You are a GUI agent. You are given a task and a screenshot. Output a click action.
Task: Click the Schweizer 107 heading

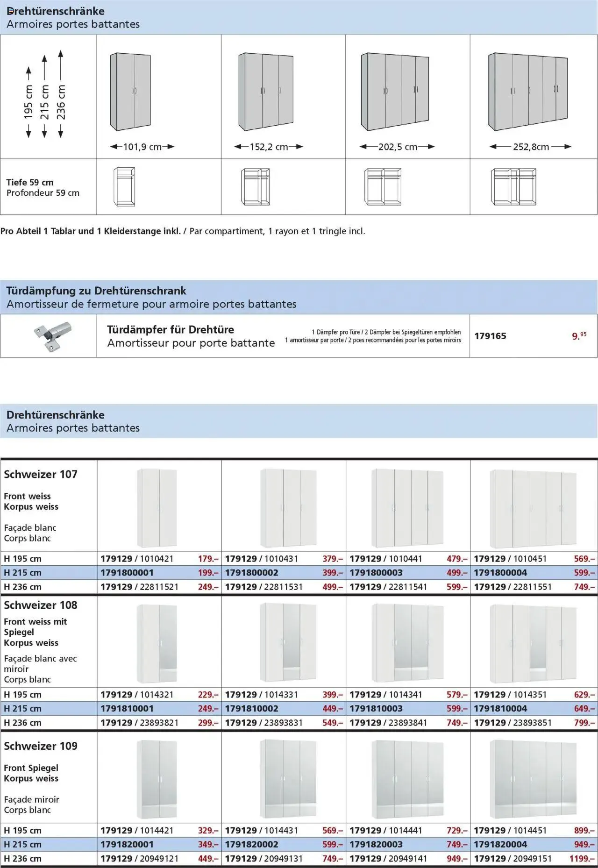coord(41,474)
